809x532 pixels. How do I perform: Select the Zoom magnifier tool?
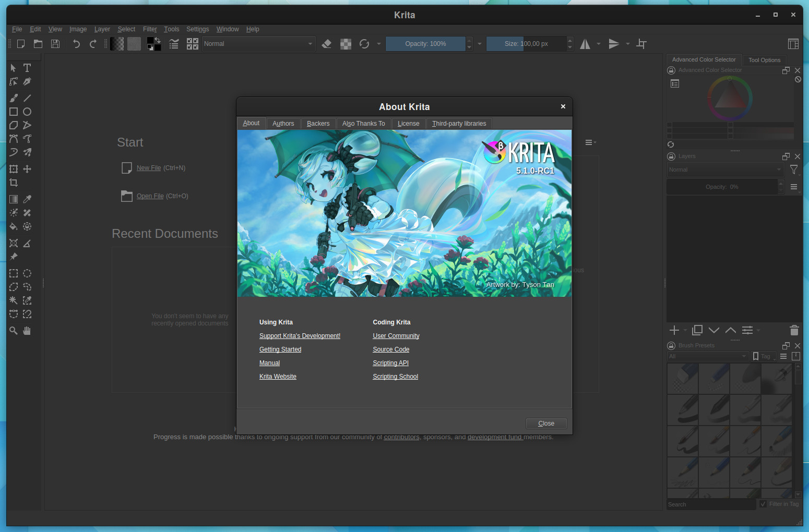(x=14, y=331)
